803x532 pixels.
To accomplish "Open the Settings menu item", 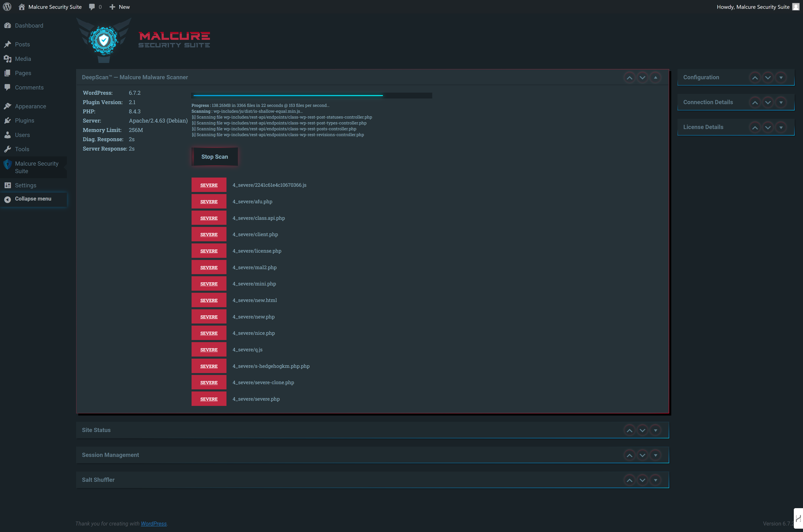I will (26, 185).
